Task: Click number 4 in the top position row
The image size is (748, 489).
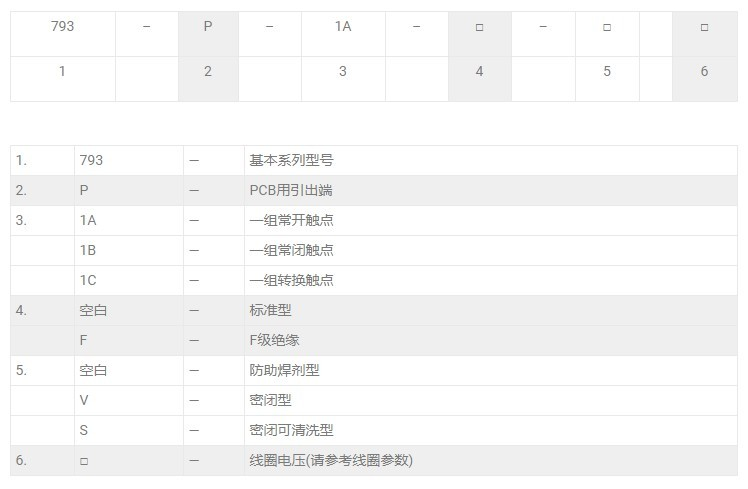Action: [x=479, y=72]
